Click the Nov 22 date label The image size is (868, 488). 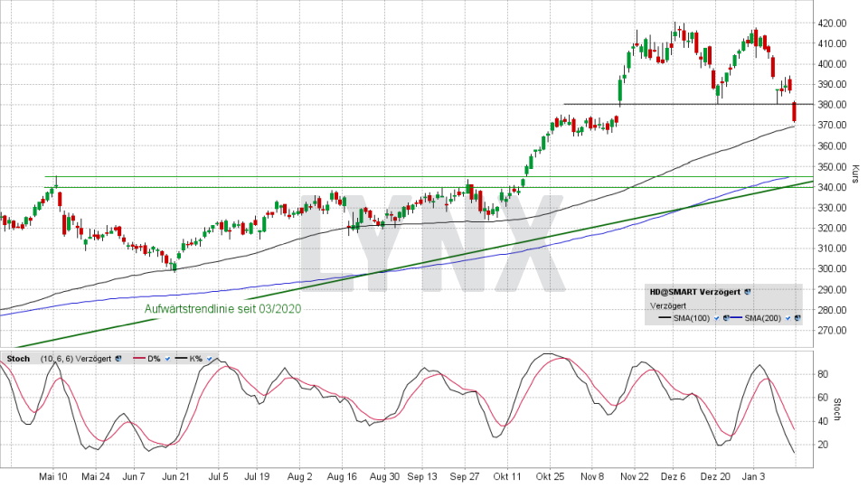click(635, 476)
